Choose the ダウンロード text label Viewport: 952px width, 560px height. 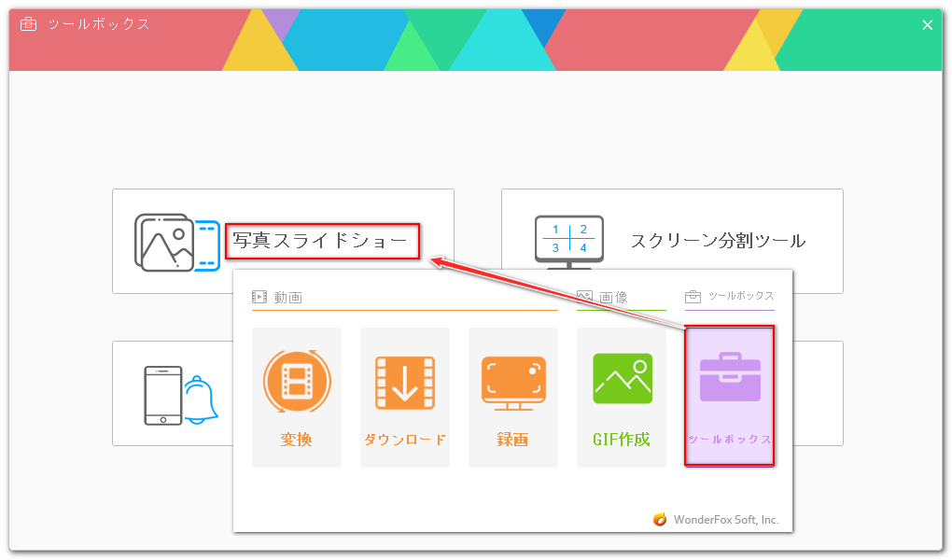(x=404, y=440)
